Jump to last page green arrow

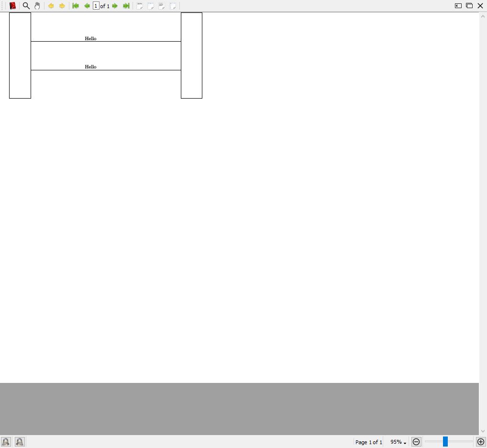pyautogui.click(x=126, y=6)
